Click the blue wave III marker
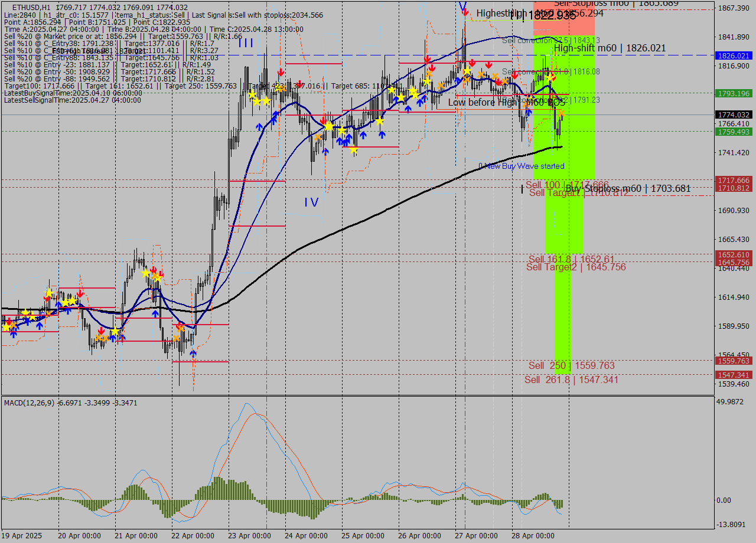756x543 pixels. coord(246,42)
